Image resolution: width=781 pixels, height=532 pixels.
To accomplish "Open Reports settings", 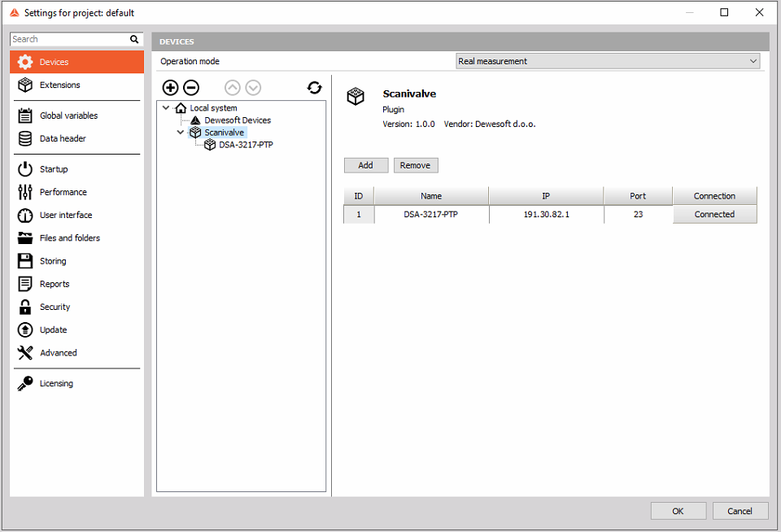I will [x=76, y=284].
